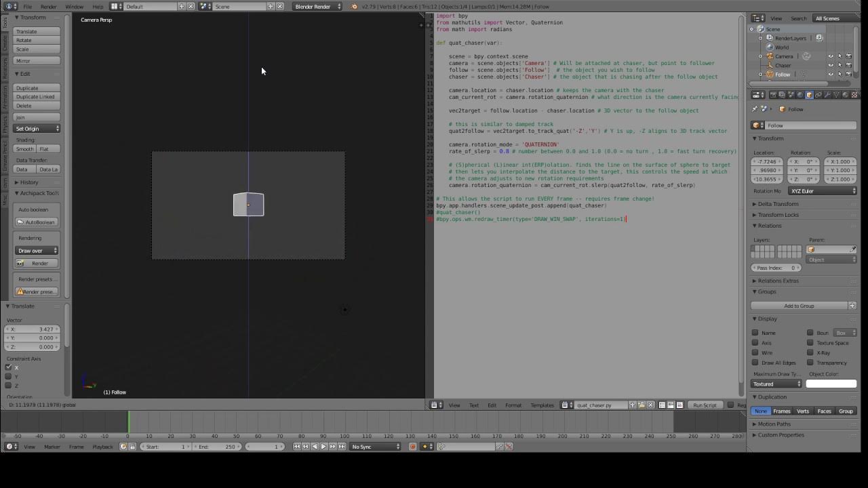Image resolution: width=868 pixels, height=488 pixels.
Task: Click the AutoBoolean button
Action: click(37, 222)
